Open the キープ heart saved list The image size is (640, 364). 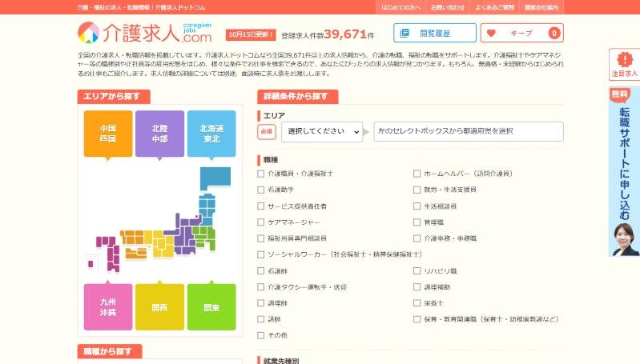[x=521, y=33]
